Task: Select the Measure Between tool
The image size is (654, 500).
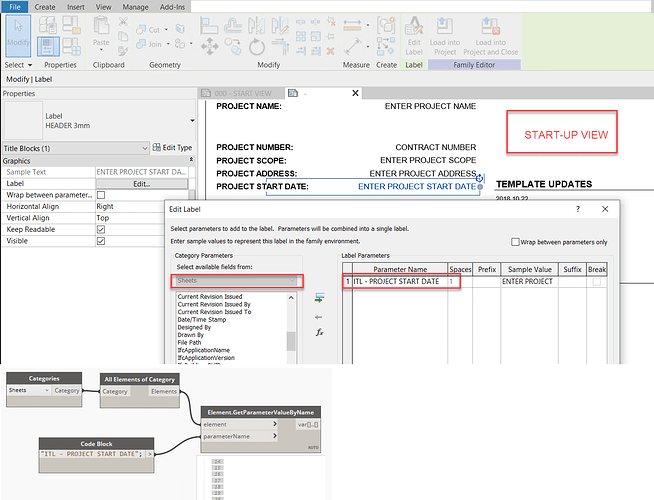Action: [352, 25]
